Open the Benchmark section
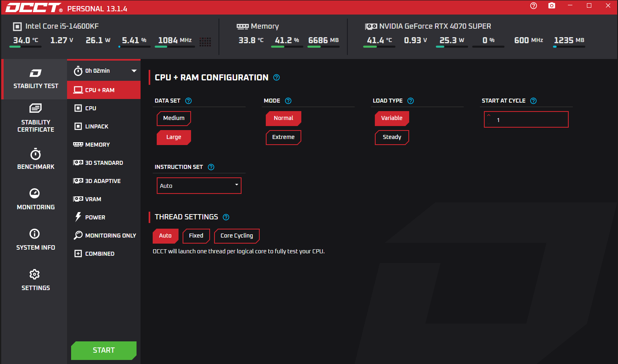618x364 pixels. (x=36, y=159)
